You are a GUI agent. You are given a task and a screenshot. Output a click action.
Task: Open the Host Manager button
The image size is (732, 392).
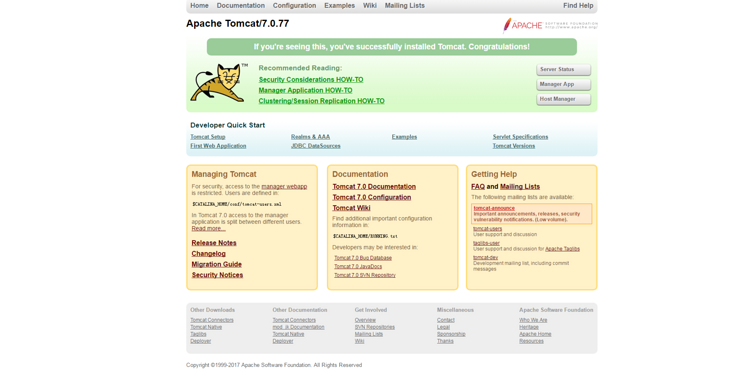(x=563, y=99)
